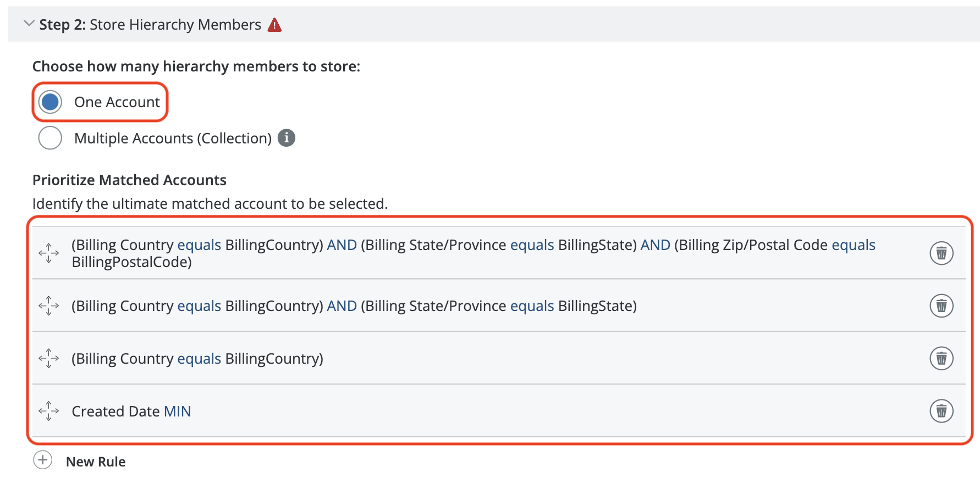
Task: Click the plus icon to add rule
Action: point(43,460)
